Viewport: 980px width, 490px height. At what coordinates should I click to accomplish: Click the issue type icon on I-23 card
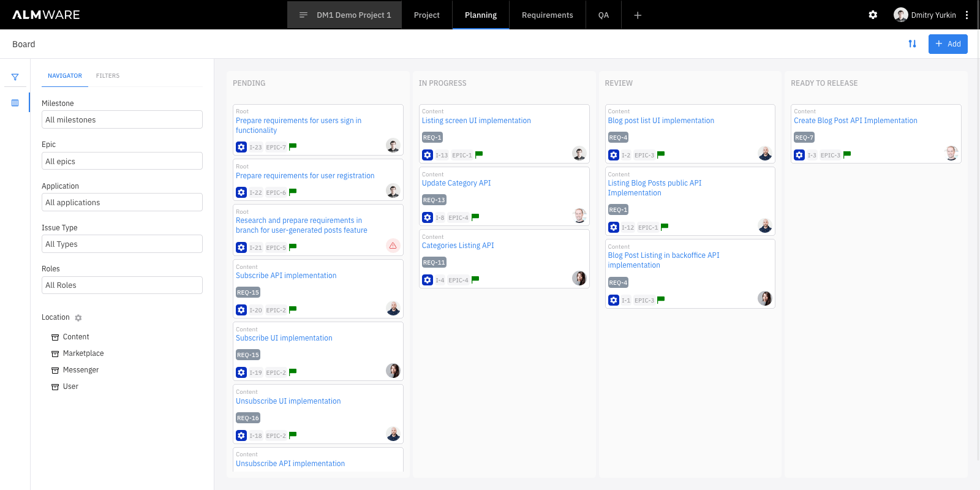241,147
